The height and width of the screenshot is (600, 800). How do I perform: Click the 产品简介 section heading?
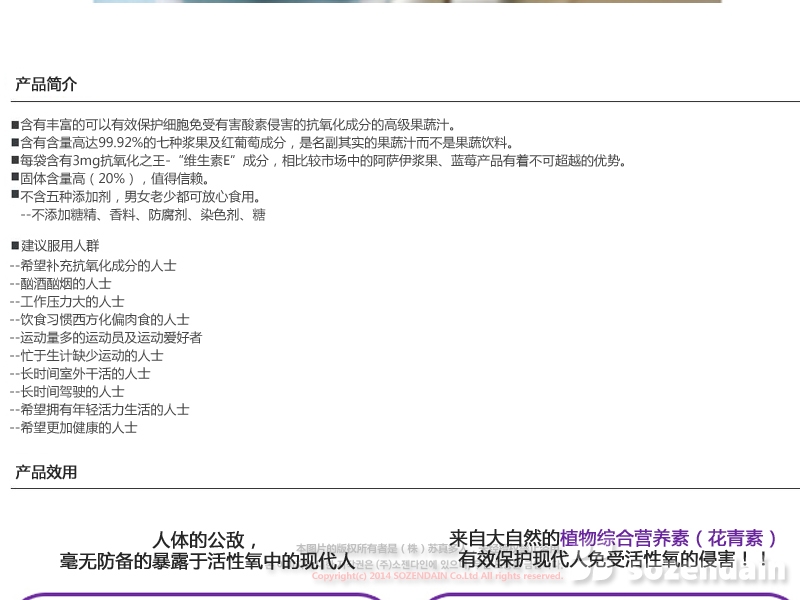[46, 85]
